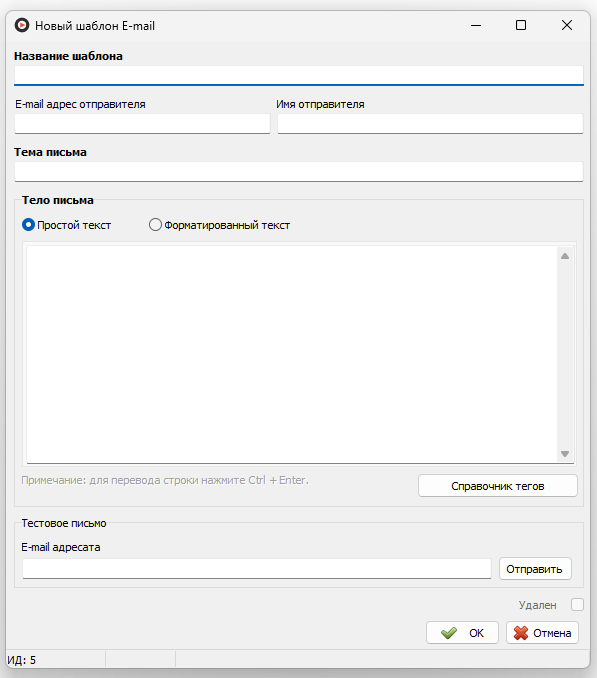This screenshot has width=597, height=678.
Task: Click the body text scroll-up arrow
Action: coord(565,256)
